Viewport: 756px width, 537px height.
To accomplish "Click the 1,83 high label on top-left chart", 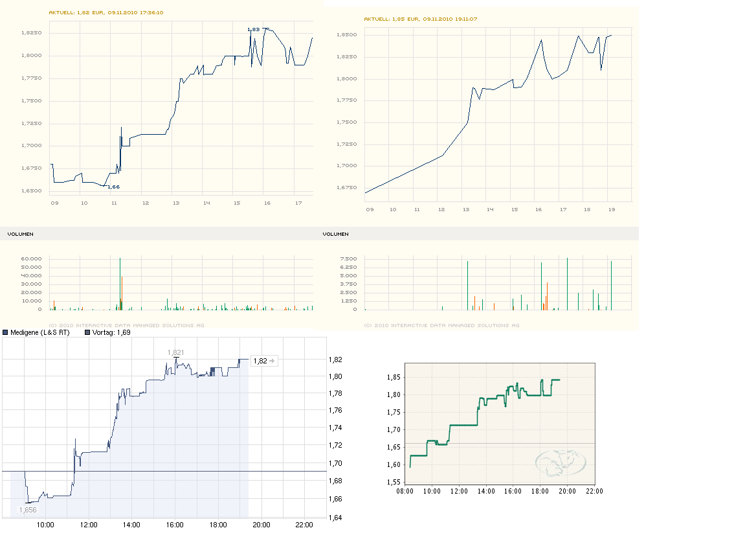I will [254, 29].
